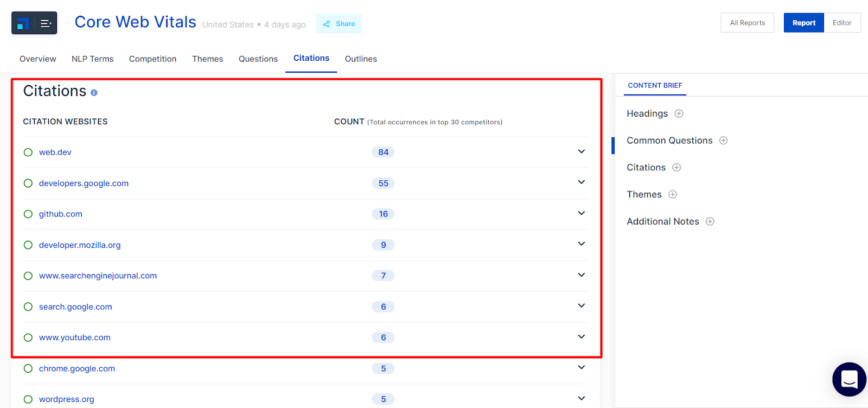This screenshot has height=408, width=868.
Task: Select the www.youtube.com citation circle
Action: point(28,337)
